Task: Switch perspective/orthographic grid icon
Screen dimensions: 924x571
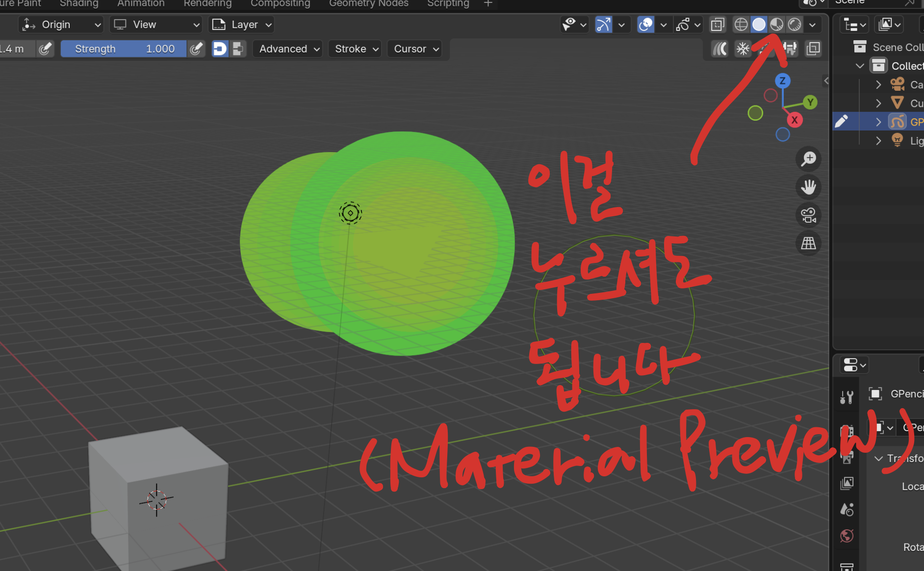Action: pyautogui.click(x=808, y=243)
